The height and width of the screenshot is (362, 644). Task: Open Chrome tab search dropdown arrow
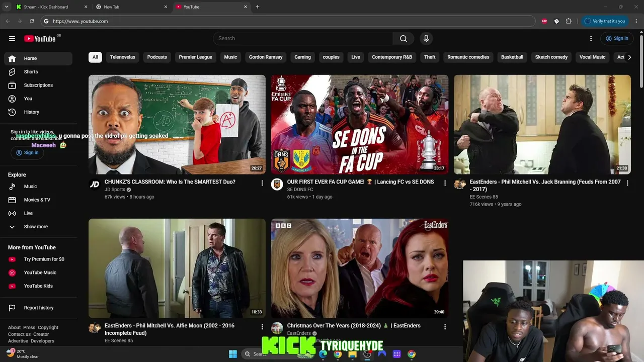coord(7,7)
